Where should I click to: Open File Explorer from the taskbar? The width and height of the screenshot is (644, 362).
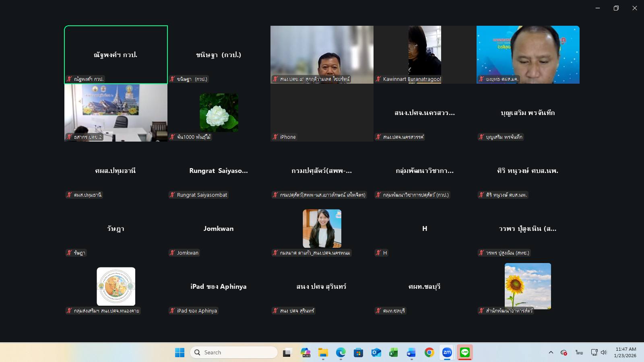[323, 353]
